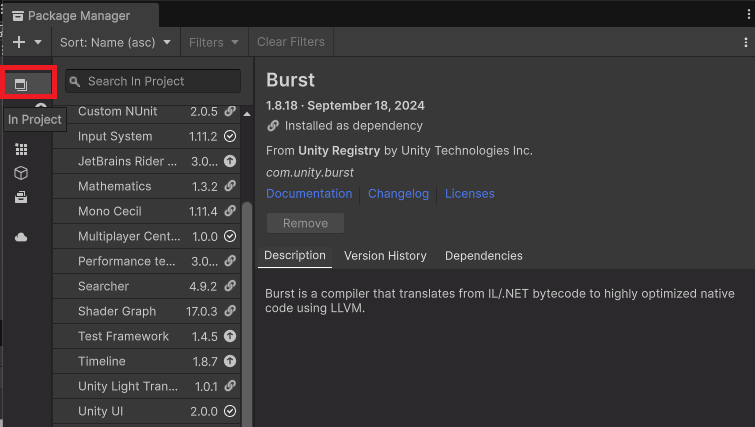This screenshot has height=427, width=755.
Task: Click the Installed as dependency link icon
Action: pos(273,126)
